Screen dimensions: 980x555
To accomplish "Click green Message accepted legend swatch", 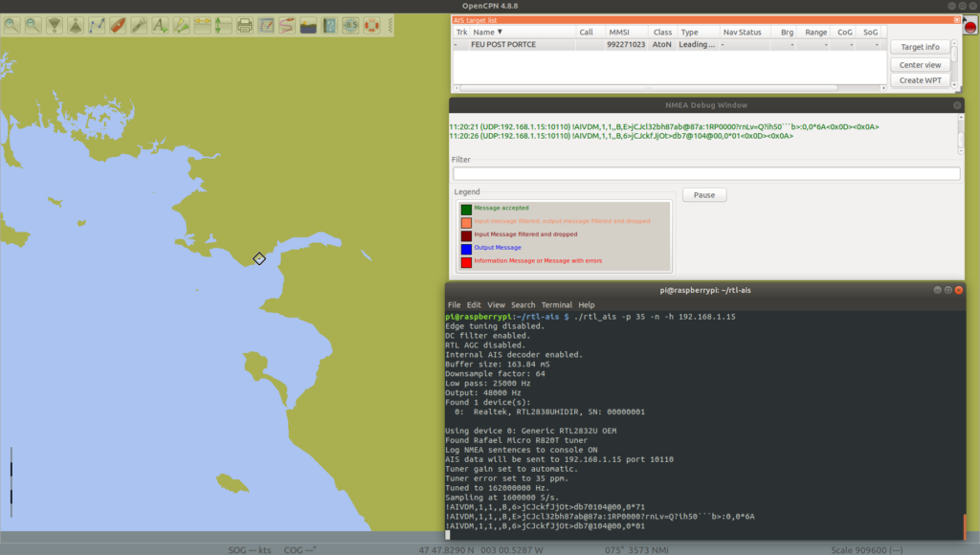I will click(x=466, y=209).
